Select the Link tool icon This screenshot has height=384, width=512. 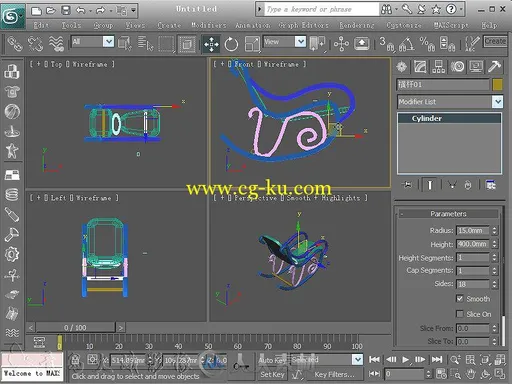(14, 44)
